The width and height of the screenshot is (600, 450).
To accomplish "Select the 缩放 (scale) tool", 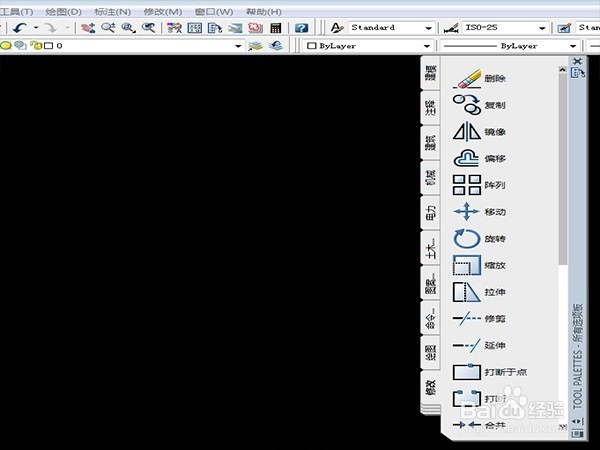I will click(x=479, y=265).
